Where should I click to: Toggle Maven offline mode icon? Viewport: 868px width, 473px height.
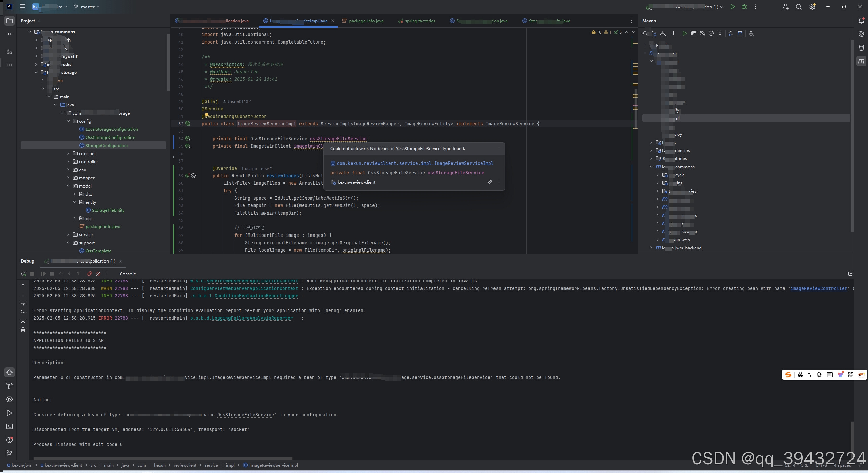[x=702, y=33]
